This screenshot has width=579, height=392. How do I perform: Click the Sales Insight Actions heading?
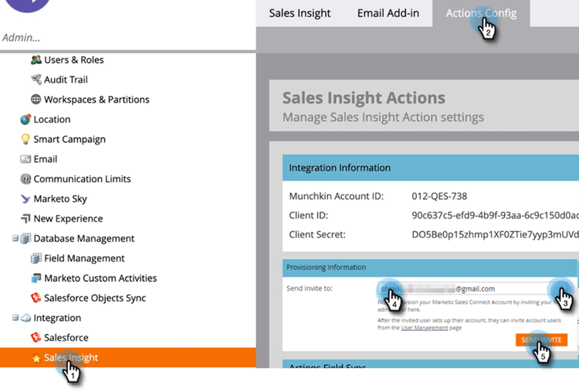coord(364,98)
